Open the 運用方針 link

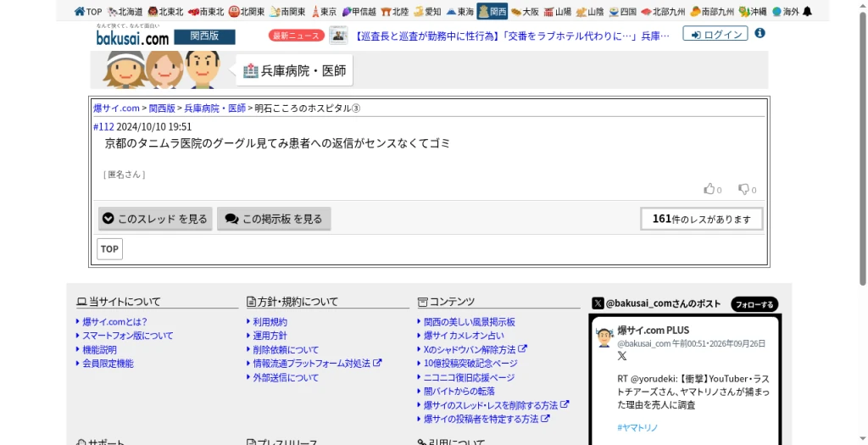point(270,336)
